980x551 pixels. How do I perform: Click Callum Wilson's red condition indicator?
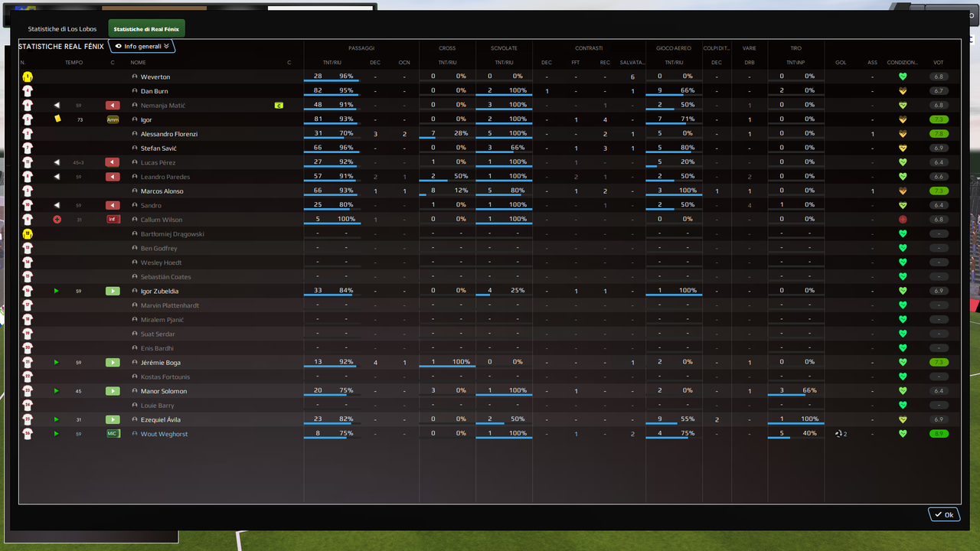tap(903, 219)
